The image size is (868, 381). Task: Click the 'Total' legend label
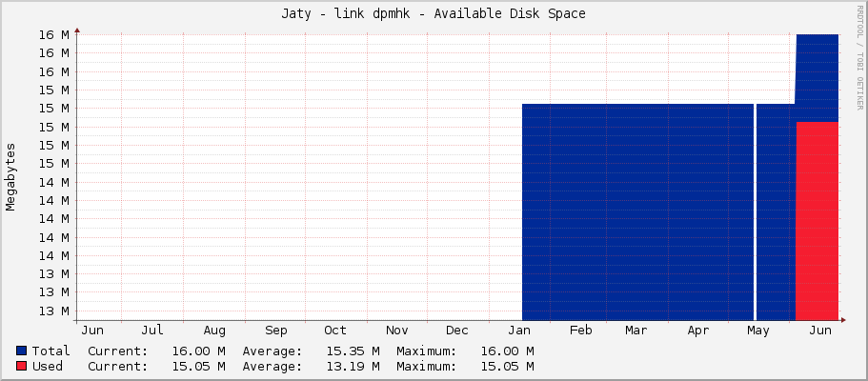[50, 351]
